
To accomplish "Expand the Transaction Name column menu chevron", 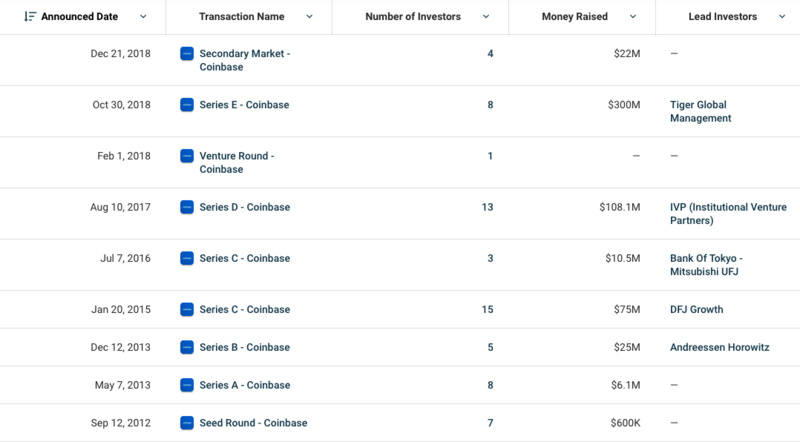I will pos(309,17).
